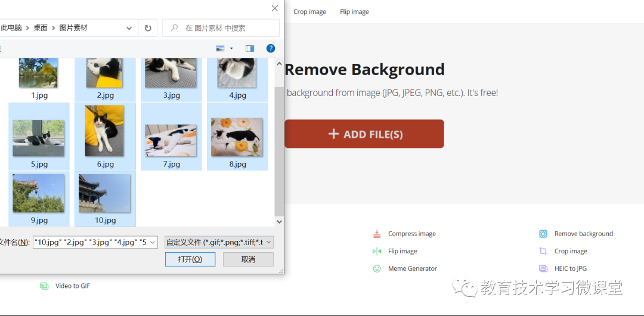Open the Remove background link

click(584, 234)
